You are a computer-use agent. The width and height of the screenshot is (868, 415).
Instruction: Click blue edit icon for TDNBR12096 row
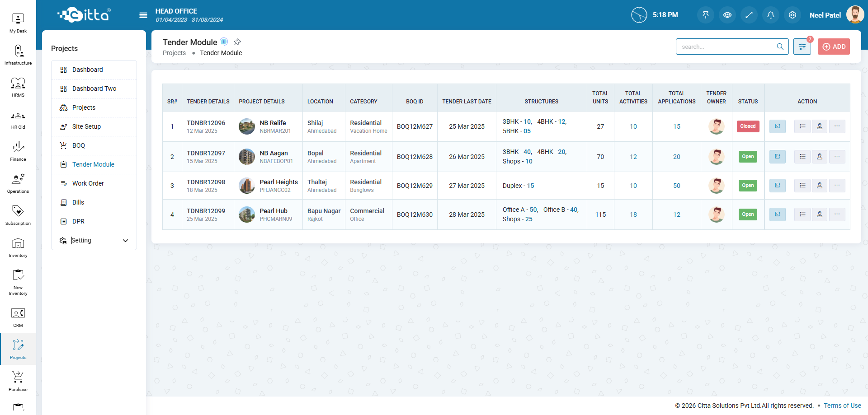pyautogui.click(x=777, y=126)
